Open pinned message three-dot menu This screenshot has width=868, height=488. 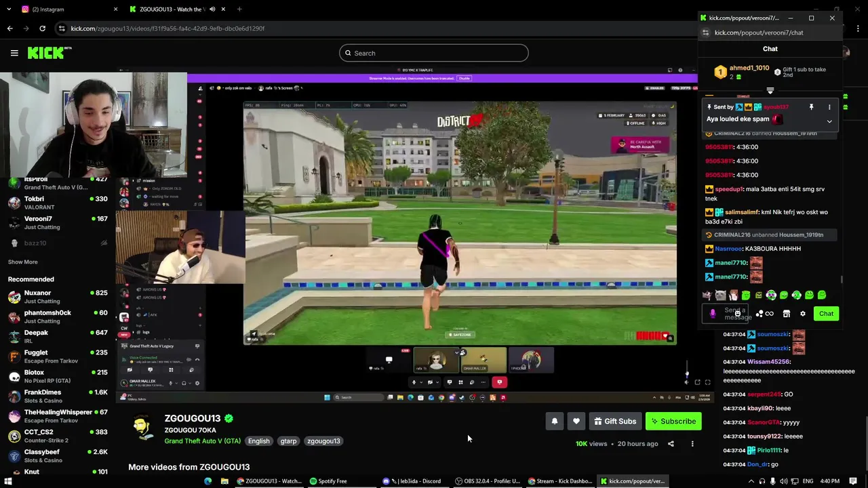829,107
